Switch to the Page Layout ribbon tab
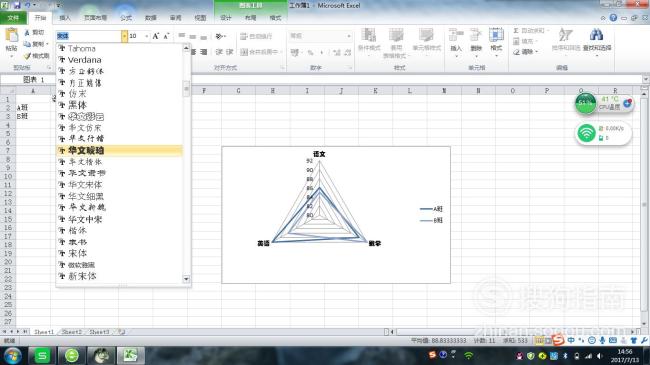The image size is (650, 365). pos(95,18)
